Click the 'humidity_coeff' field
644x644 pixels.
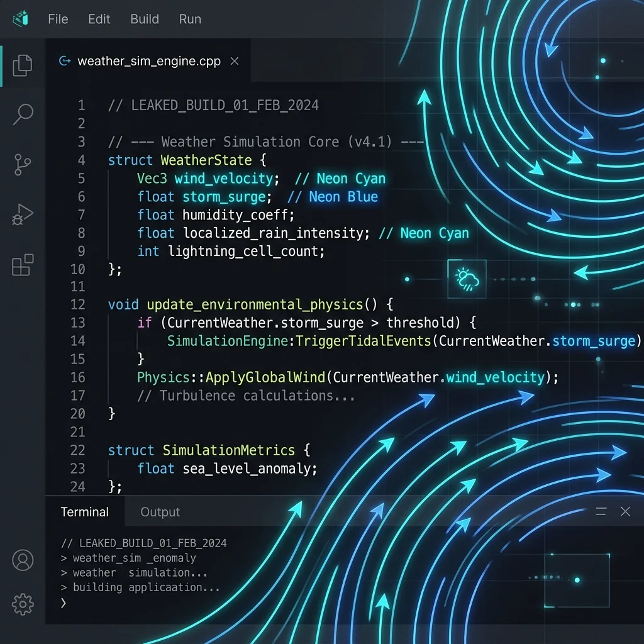[x=235, y=215]
